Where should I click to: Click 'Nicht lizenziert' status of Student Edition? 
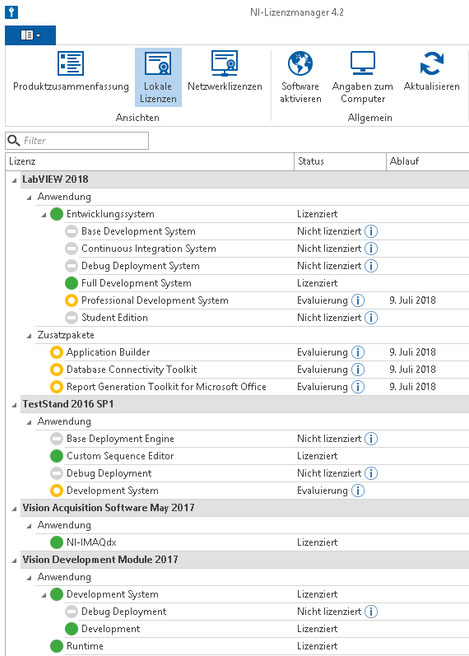pyautogui.click(x=329, y=318)
